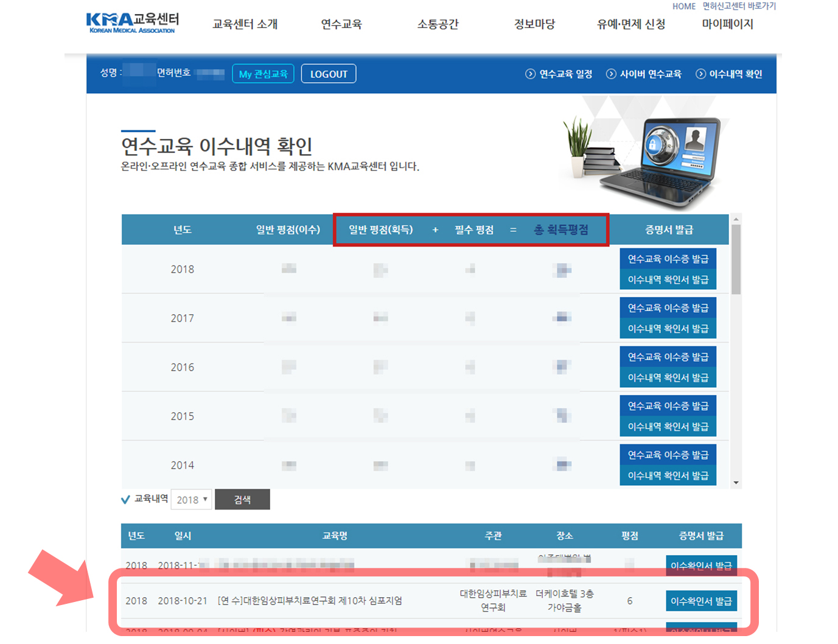The width and height of the screenshot is (838, 644).
Task: Open the 유예·면제 신청 menu
Action: point(631,24)
